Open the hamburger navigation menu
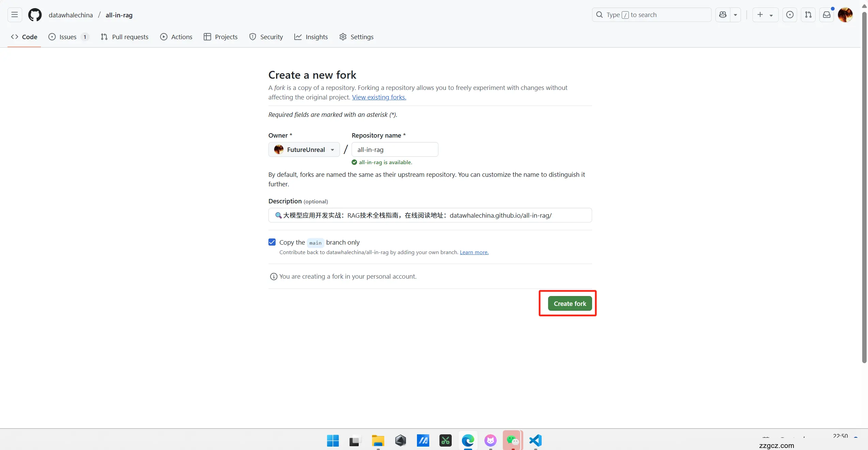 point(15,15)
